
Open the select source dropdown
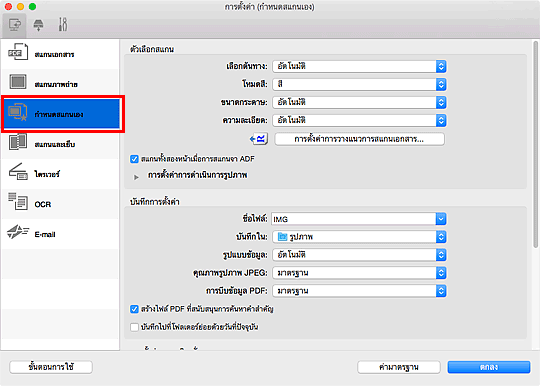tap(359, 66)
